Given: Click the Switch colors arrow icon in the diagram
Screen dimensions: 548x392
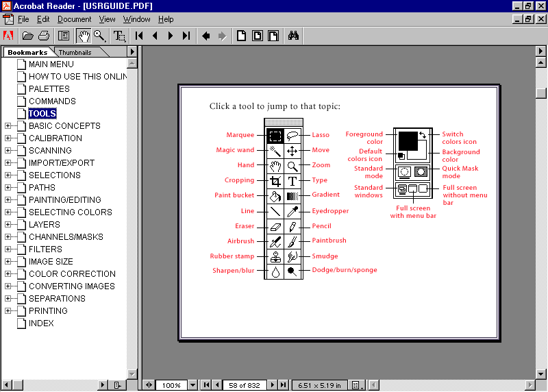Looking at the screenshot, I should click(423, 135).
